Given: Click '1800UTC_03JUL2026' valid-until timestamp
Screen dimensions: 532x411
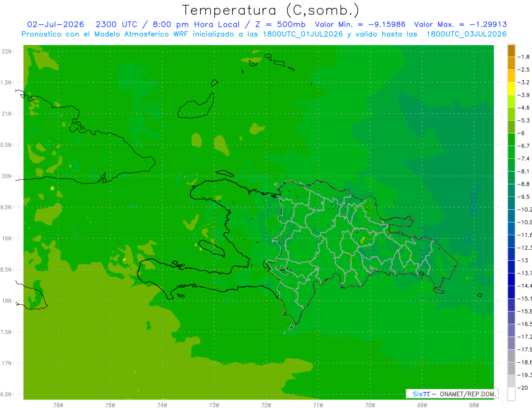Looking at the screenshot, I should click(466, 34).
